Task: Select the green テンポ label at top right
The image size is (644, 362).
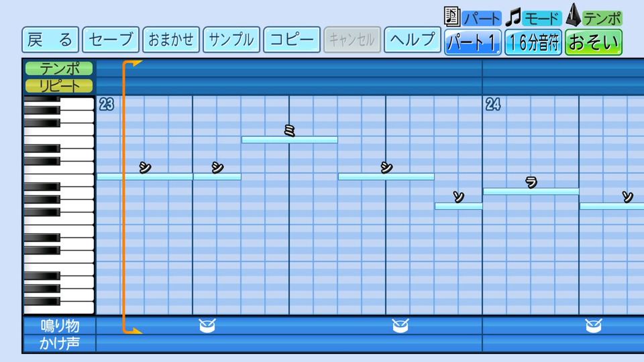Action: (x=602, y=19)
